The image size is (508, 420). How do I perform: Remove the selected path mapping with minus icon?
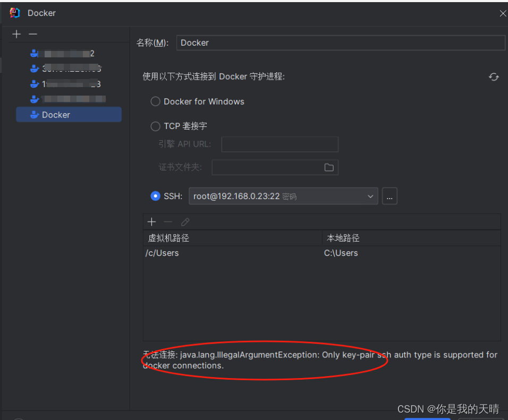pyautogui.click(x=168, y=222)
